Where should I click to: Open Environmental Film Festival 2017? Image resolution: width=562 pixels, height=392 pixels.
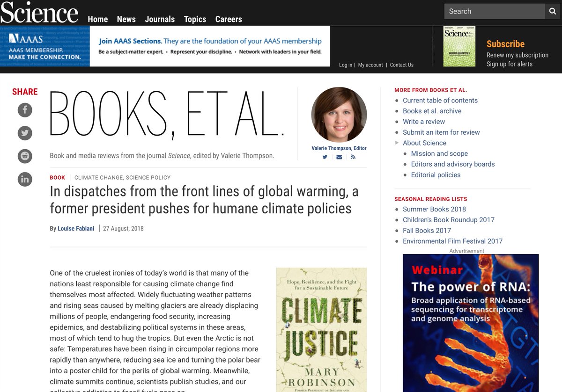[452, 241]
